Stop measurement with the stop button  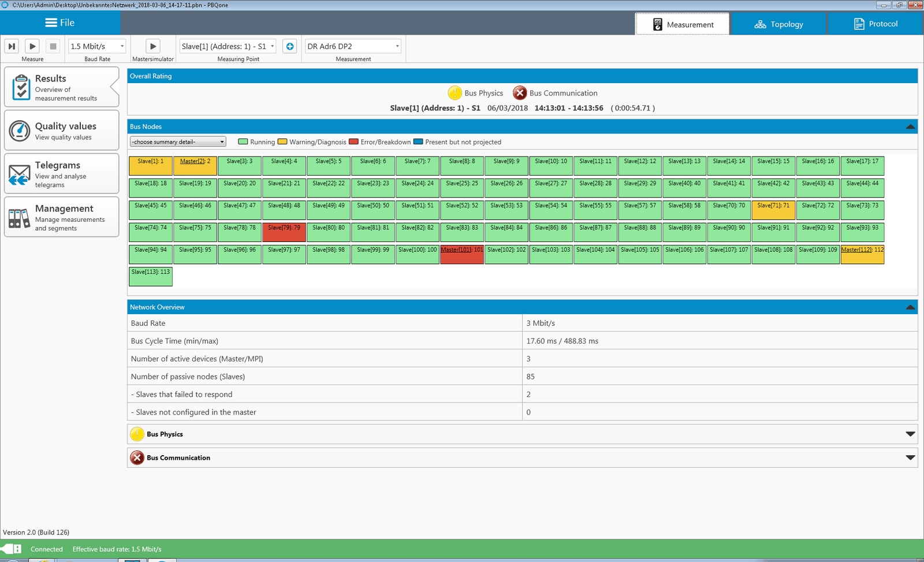pos(53,46)
